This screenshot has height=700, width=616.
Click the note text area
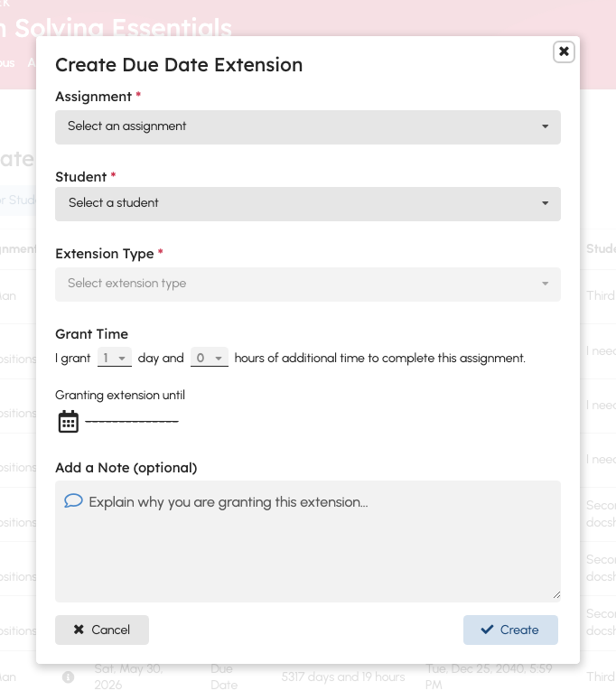(x=308, y=541)
